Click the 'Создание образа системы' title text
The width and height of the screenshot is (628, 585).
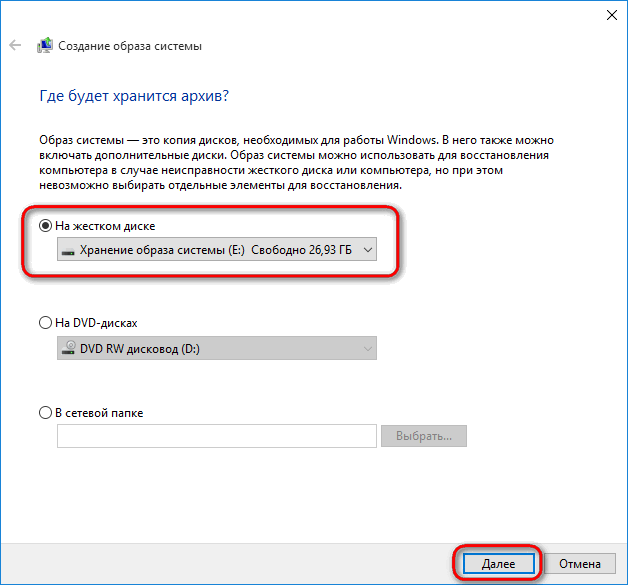(130, 46)
